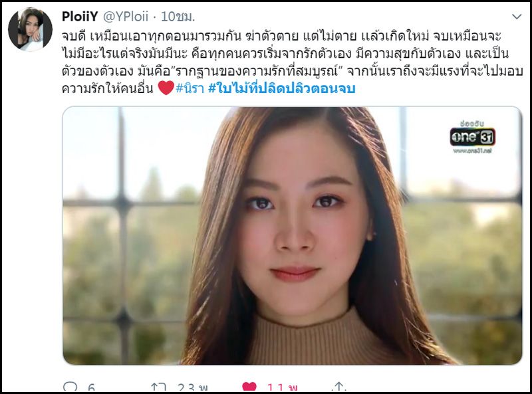Select the red heart emoji in tweet

(166, 88)
